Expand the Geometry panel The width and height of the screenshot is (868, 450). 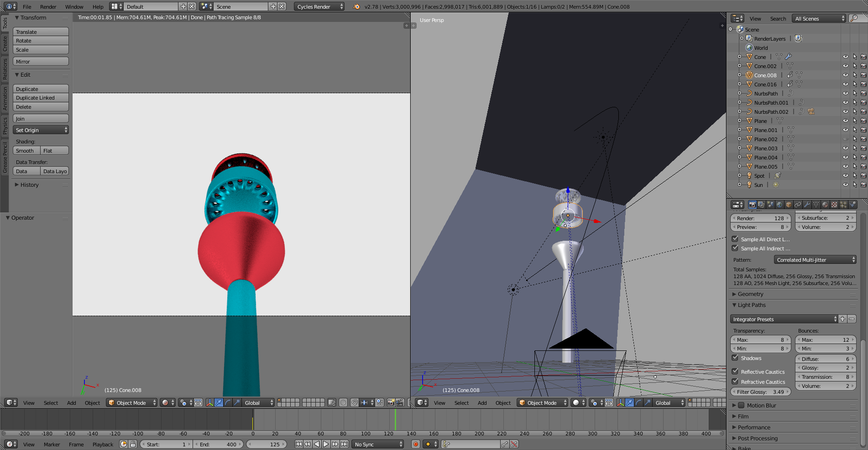750,294
